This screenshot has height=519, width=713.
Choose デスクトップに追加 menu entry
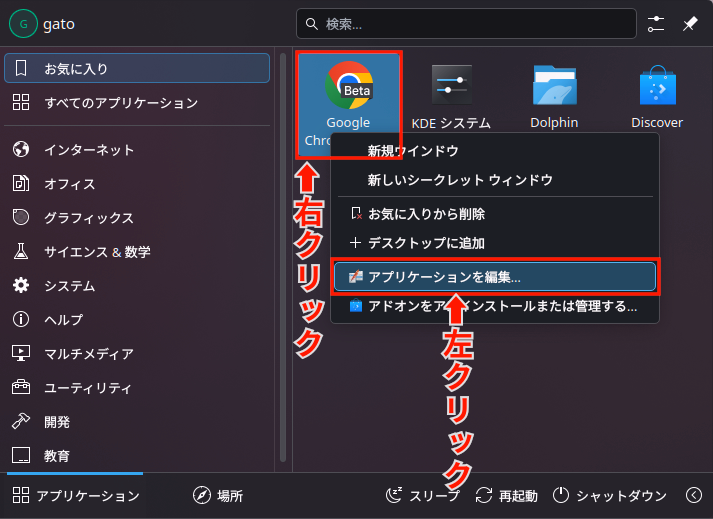pos(495,243)
